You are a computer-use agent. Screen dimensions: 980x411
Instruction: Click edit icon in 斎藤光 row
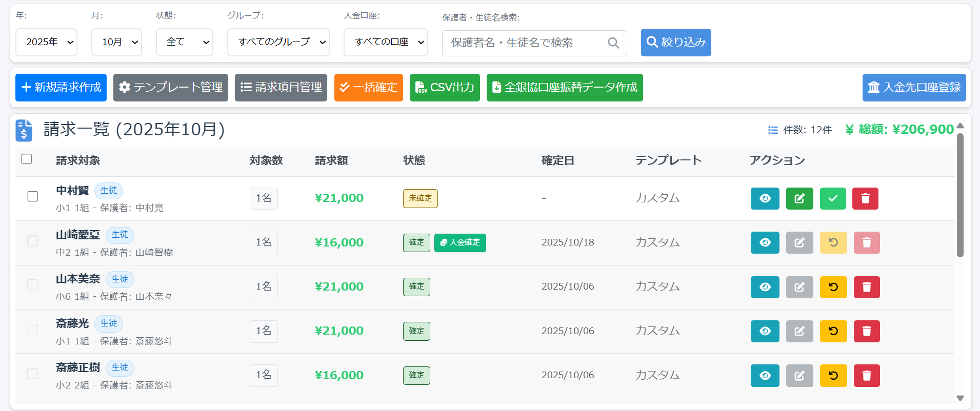coord(799,331)
